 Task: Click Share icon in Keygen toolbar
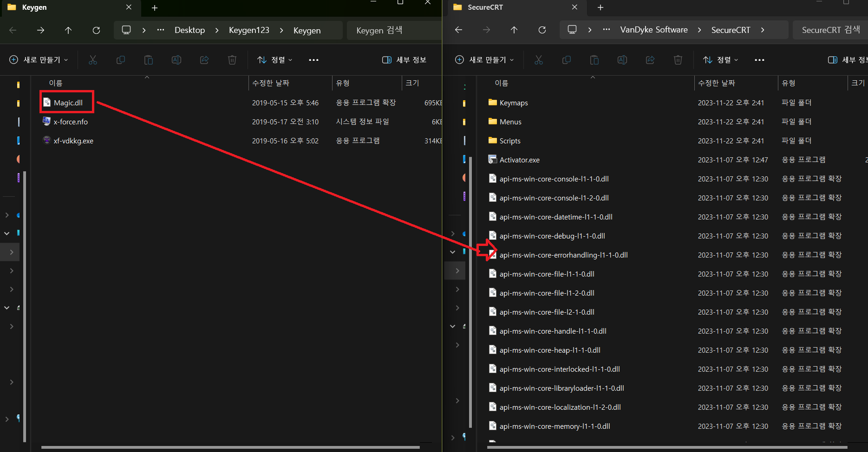pyautogui.click(x=204, y=60)
